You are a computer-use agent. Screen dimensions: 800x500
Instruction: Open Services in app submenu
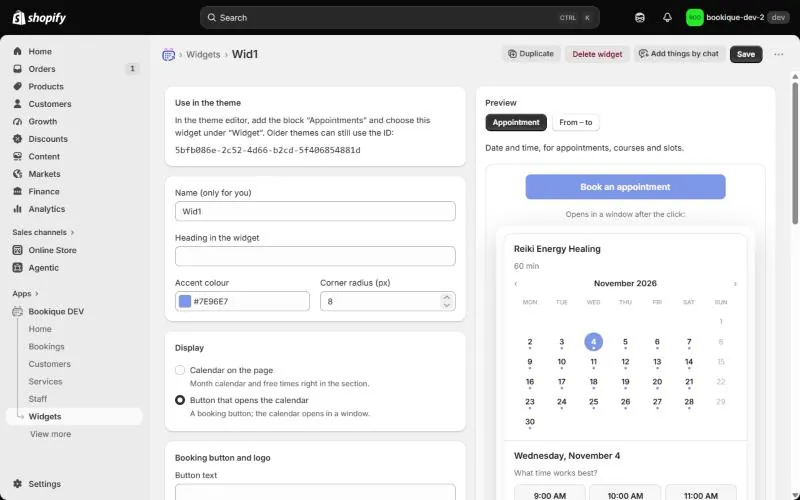pos(45,381)
